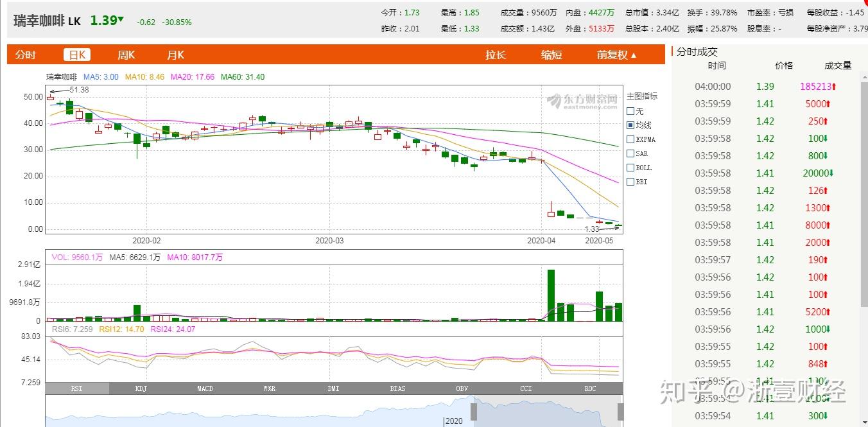The height and width of the screenshot is (427, 868).
Task: Click the 分时成交 panel heading
Action: click(697, 52)
